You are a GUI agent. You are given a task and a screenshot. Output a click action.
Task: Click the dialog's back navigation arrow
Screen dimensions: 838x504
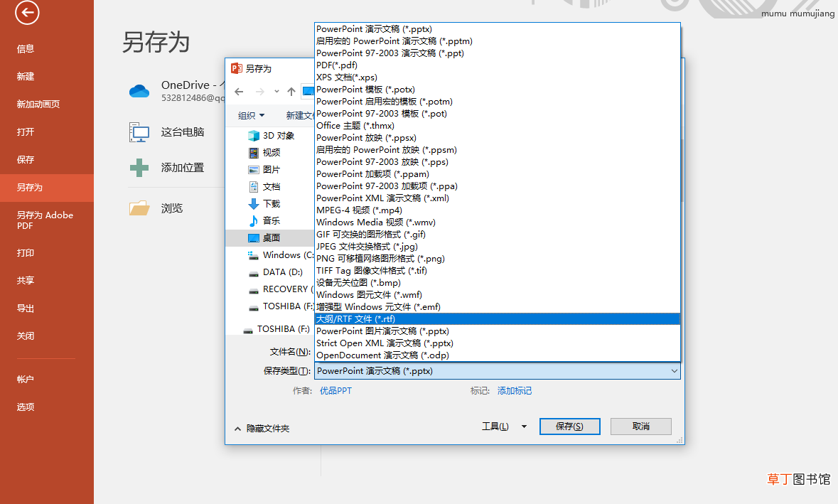point(239,92)
